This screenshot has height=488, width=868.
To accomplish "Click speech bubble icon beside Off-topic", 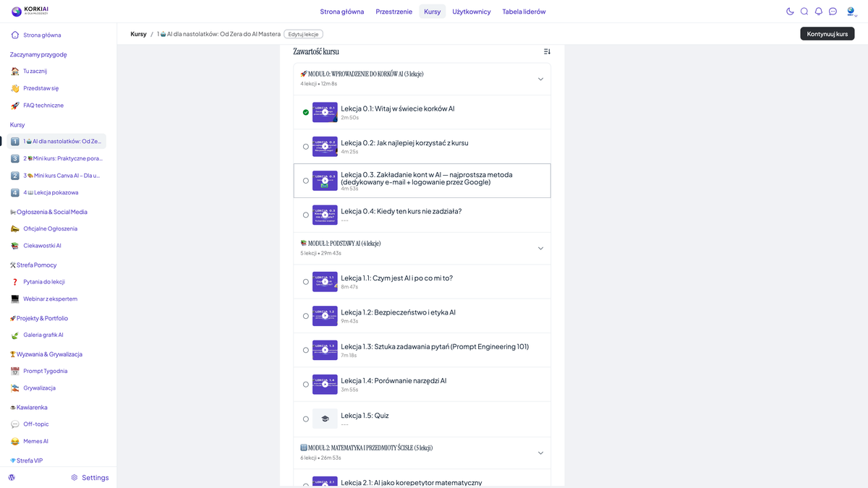I will point(15,424).
